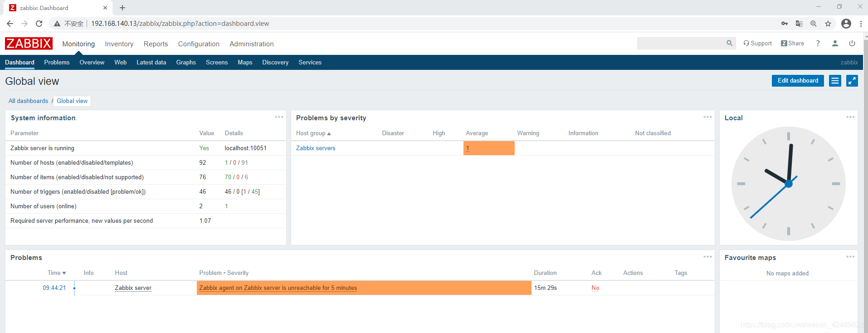This screenshot has height=333, width=868.
Task: Switch to Graphs submenu tab
Action: [x=186, y=63]
